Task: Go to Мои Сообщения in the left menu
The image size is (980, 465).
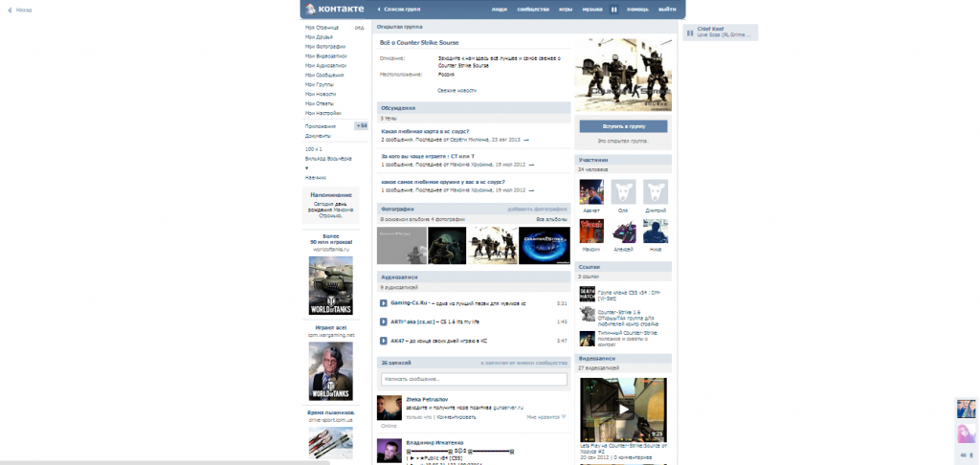Action: click(323, 74)
